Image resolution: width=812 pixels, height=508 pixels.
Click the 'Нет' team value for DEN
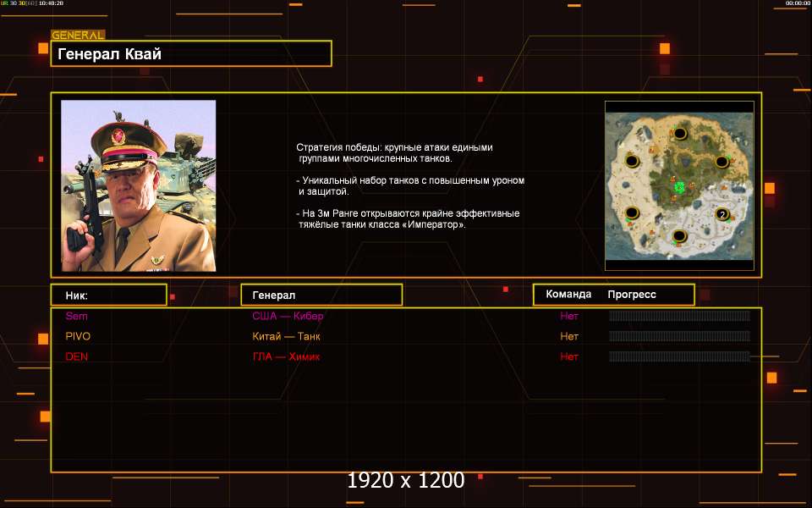pos(569,356)
